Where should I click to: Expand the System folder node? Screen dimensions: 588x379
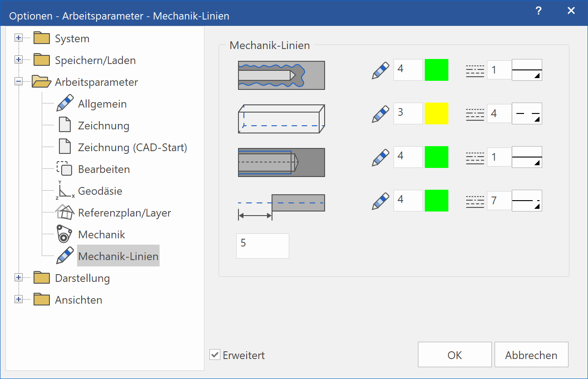(x=19, y=38)
